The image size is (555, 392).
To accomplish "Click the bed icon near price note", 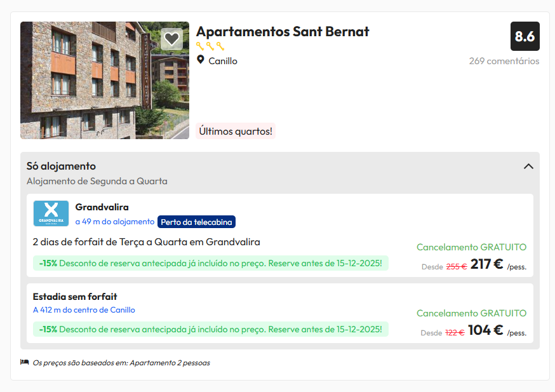I will point(25,362).
